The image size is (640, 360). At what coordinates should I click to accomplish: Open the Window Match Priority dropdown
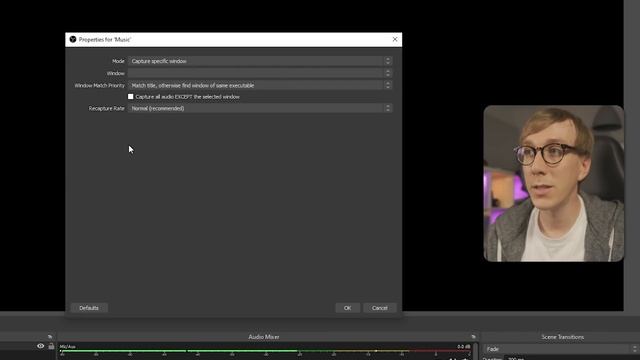[260, 85]
